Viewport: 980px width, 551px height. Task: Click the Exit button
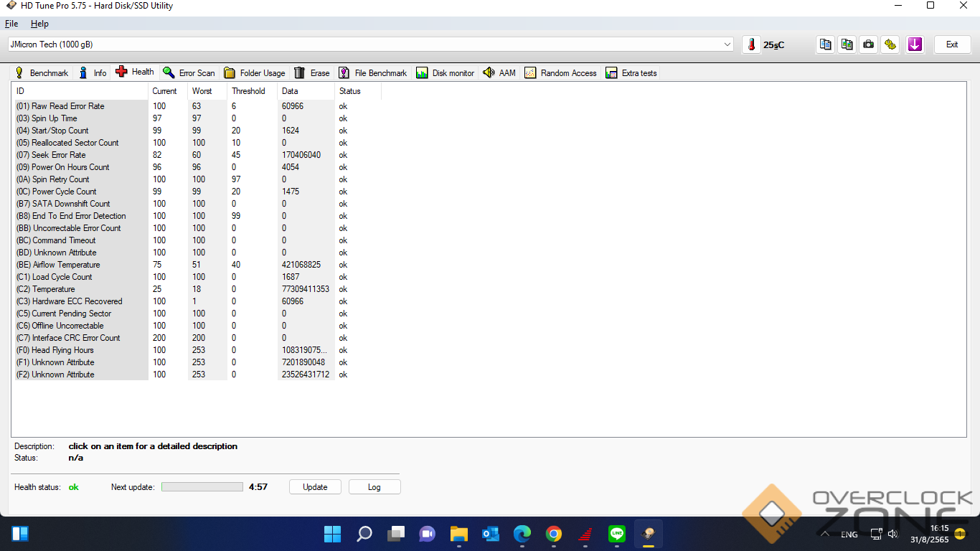coord(952,44)
